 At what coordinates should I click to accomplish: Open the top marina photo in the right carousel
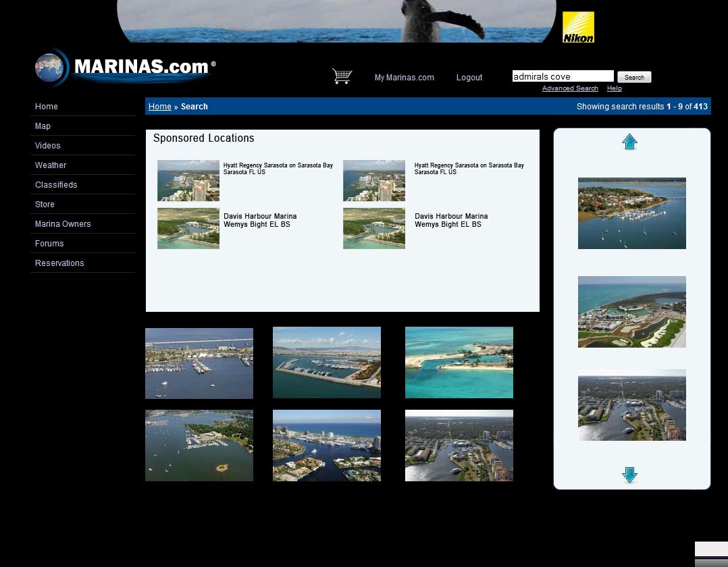(631, 213)
